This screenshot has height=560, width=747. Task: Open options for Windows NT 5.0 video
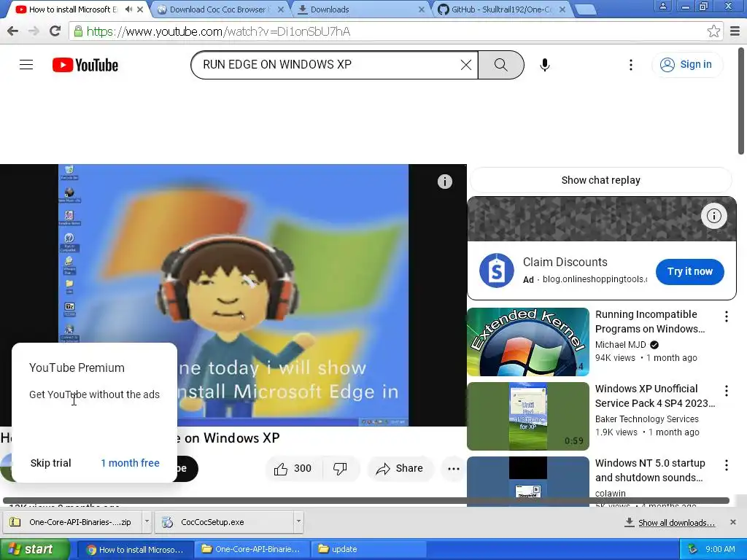point(726,465)
